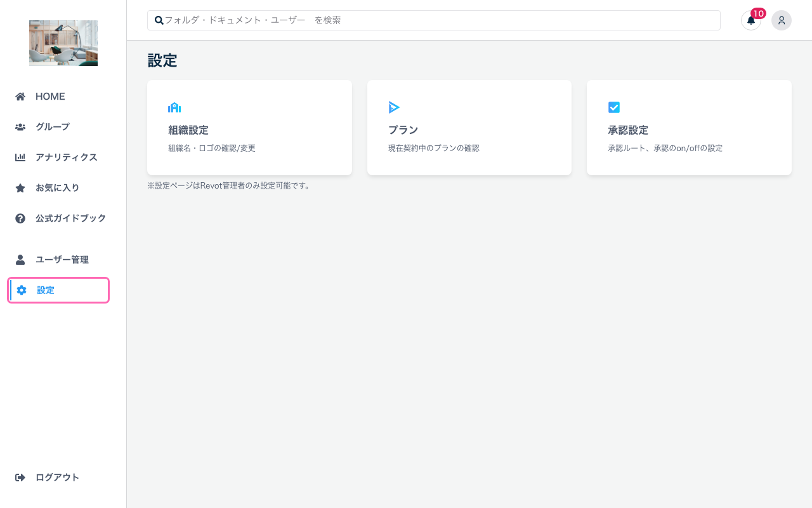Open アナリティクス via the chart icon
Viewport: 812px width, 508px height.
click(20, 157)
